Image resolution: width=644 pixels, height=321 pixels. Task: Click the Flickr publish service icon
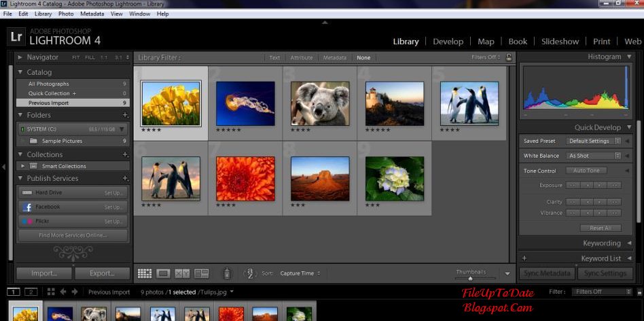coord(27,222)
